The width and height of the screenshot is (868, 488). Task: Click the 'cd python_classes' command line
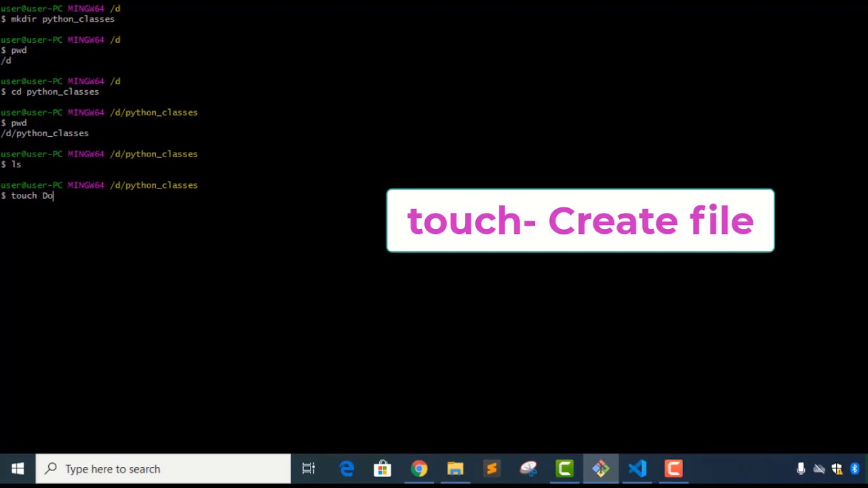50,91
